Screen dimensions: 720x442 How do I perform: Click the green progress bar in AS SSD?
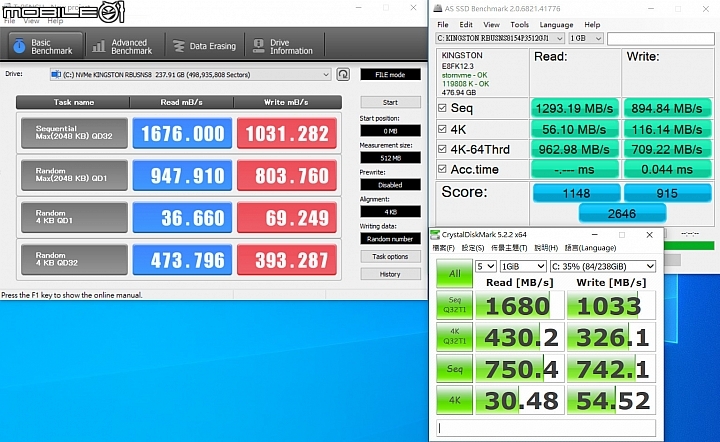click(689, 246)
